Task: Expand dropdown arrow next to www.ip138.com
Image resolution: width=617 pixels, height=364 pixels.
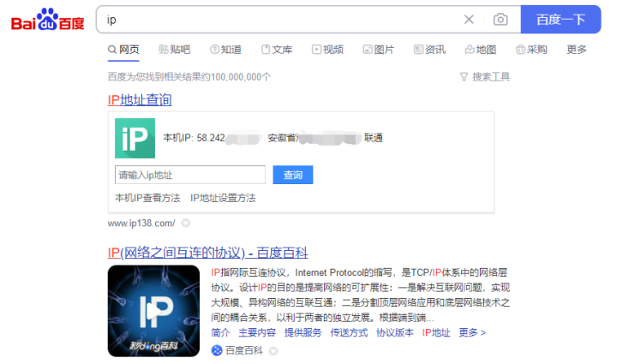Action: [x=186, y=224]
